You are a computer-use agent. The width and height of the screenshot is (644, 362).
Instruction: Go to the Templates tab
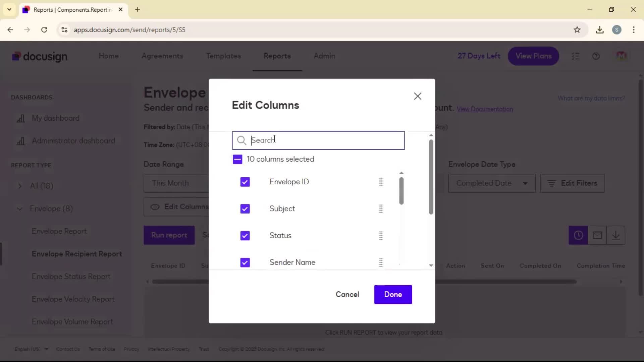click(223, 56)
